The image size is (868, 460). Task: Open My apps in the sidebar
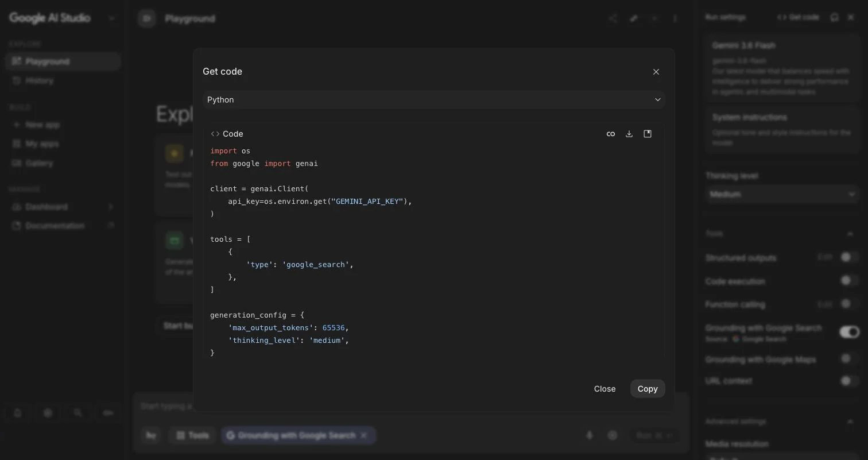pyautogui.click(x=63, y=144)
